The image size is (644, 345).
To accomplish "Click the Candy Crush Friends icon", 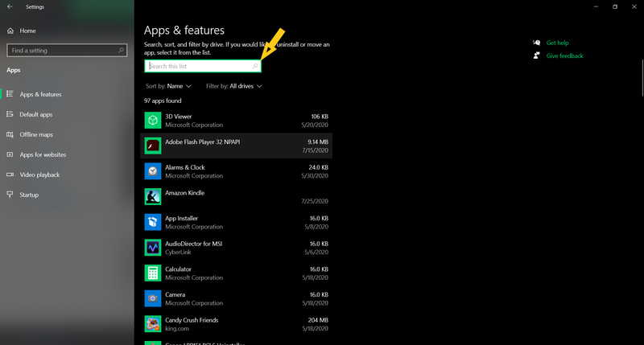I will 153,324.
